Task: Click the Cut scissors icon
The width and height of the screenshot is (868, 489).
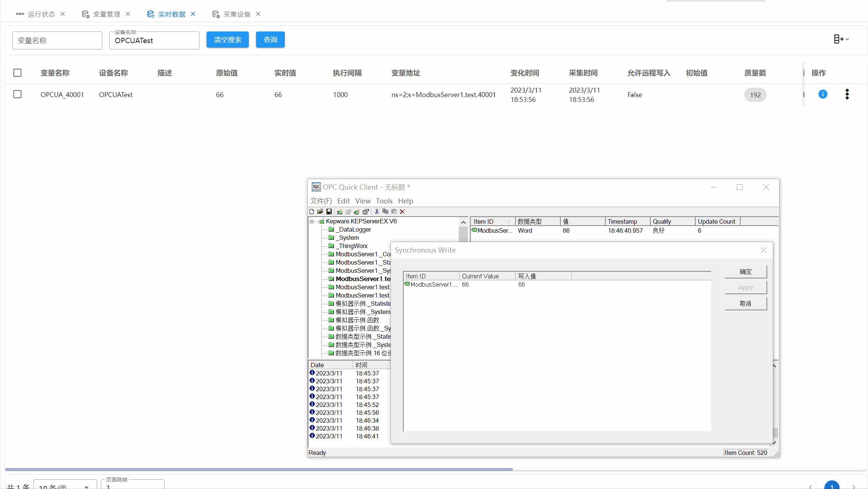Action: pyautogui.click(x=377, y=212)
